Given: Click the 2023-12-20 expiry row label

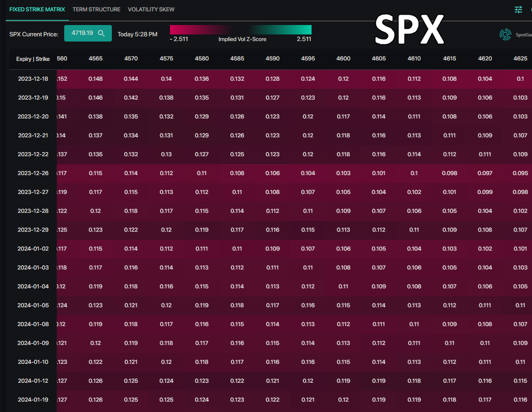Looking at the screenshot, I should coord(33,117).
